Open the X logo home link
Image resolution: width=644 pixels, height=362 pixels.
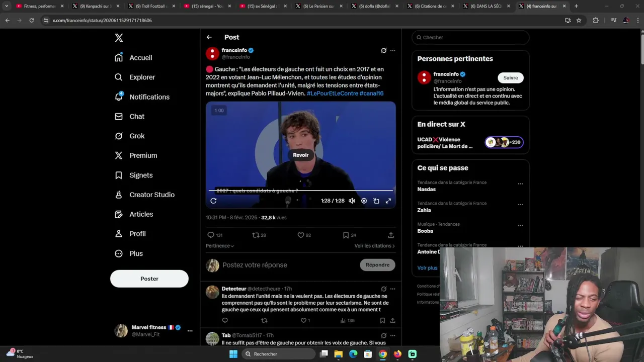click(x=119, y=38)
